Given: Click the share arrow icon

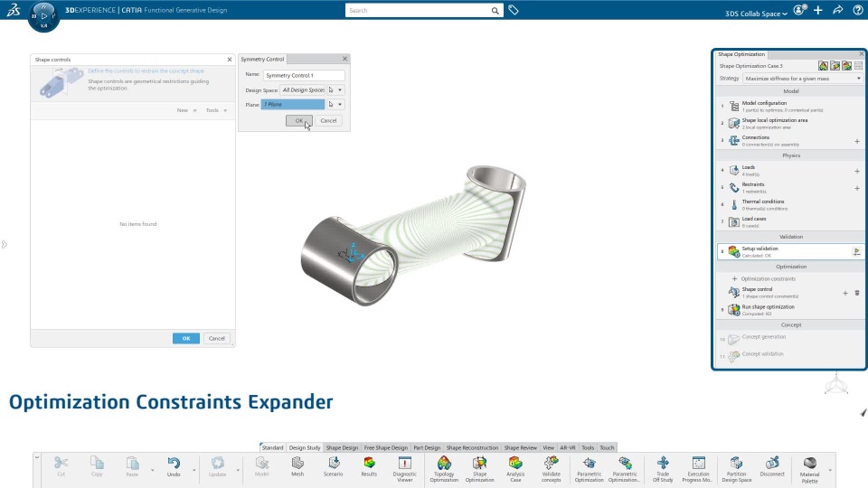Looking at the screenshot, I should [x=838, y=10].
